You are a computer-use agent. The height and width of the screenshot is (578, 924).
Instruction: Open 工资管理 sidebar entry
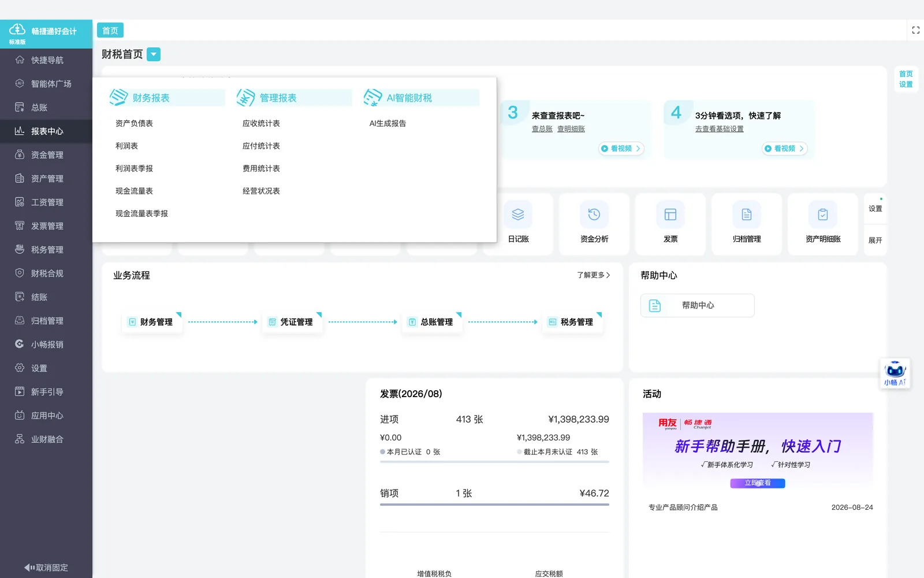[x=46, y=202]
